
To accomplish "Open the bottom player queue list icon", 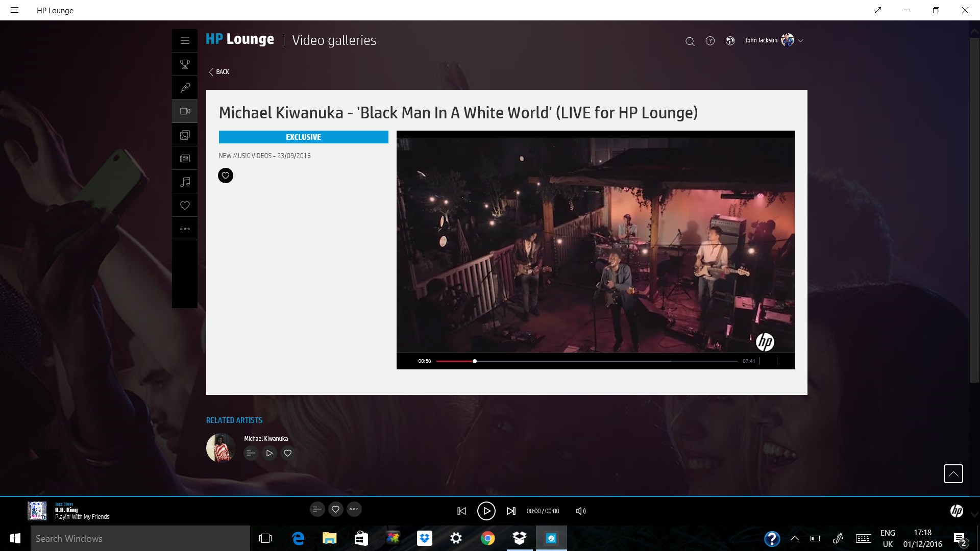I will point(317,509).
